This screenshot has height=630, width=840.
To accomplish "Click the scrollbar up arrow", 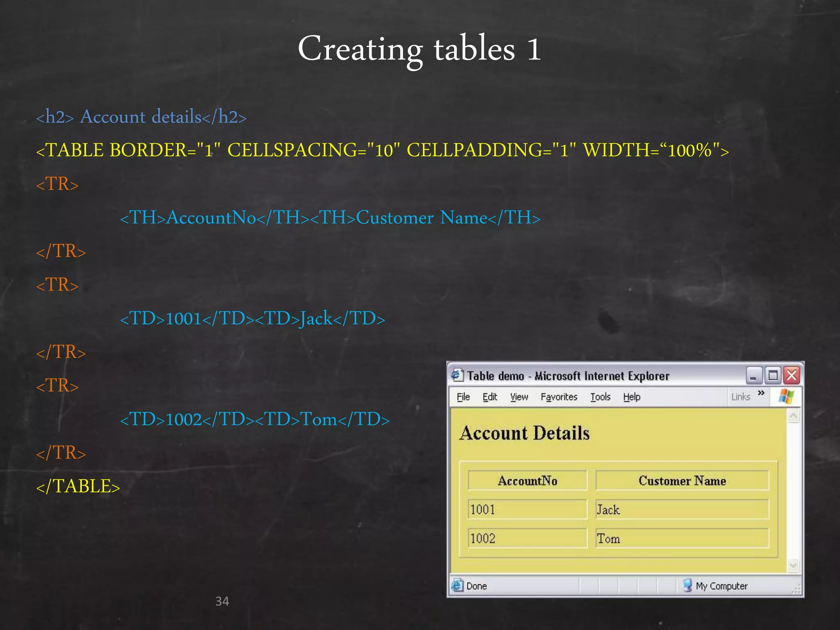I will point(793,416).
